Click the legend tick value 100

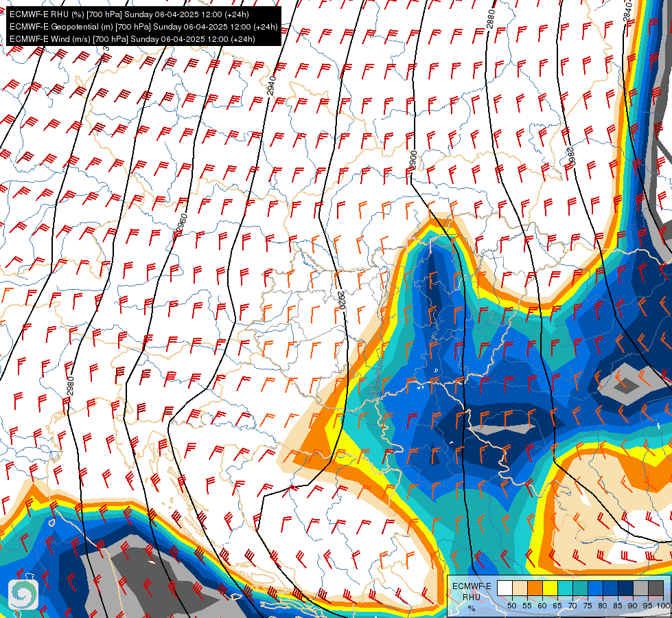tap(663, 606)
